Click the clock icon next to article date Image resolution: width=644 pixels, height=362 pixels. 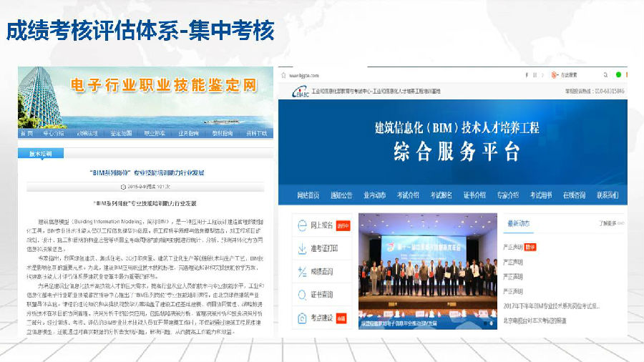click(123, 187)
